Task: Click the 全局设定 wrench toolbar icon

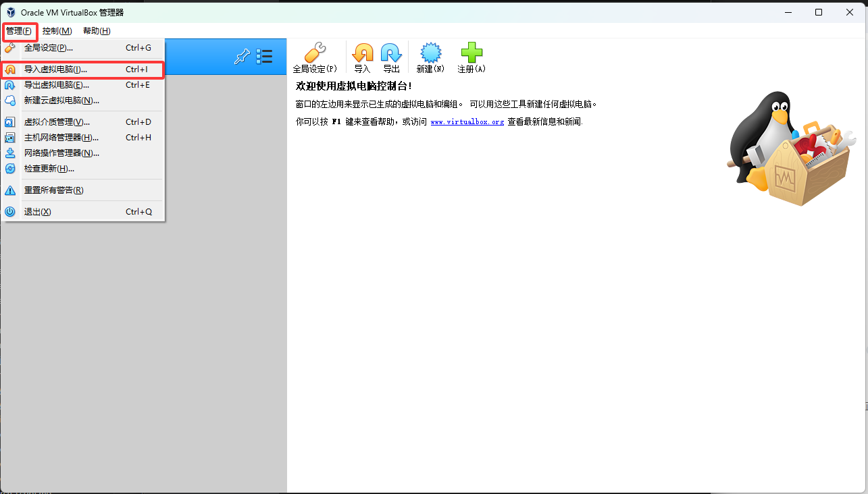Action: (314, 53)
